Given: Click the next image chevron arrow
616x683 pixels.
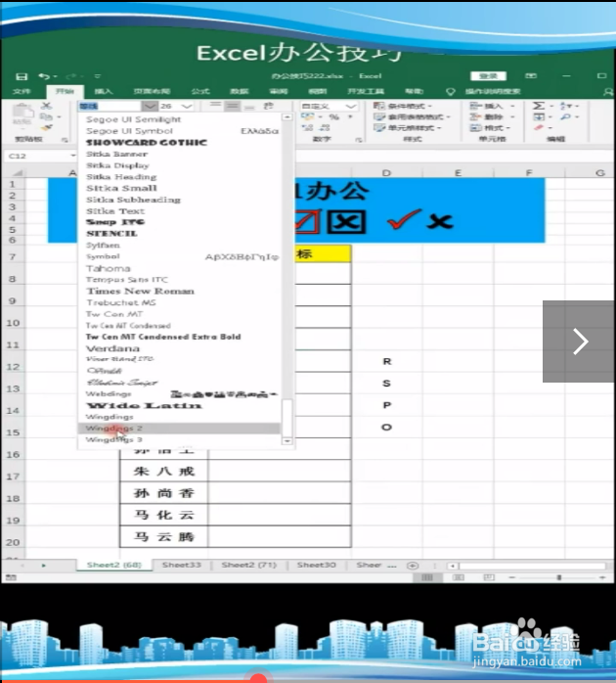Looking at the screenshot, I should pyautogui.click(x=580, y=341).
